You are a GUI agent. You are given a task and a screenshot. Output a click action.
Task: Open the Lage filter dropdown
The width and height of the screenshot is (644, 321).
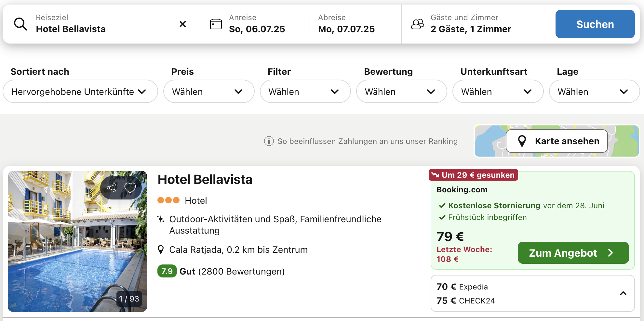594,92
